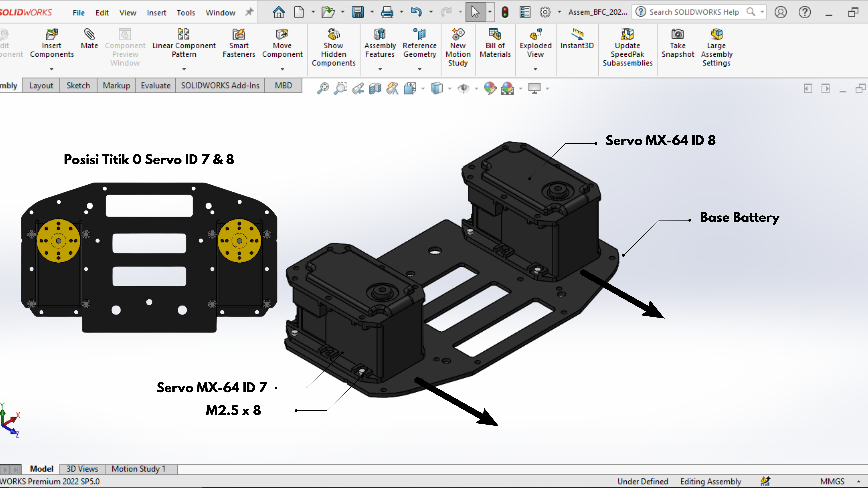Create a new document with New icon
This screenshot has width=868, height=488.
(x=299, y=12)
